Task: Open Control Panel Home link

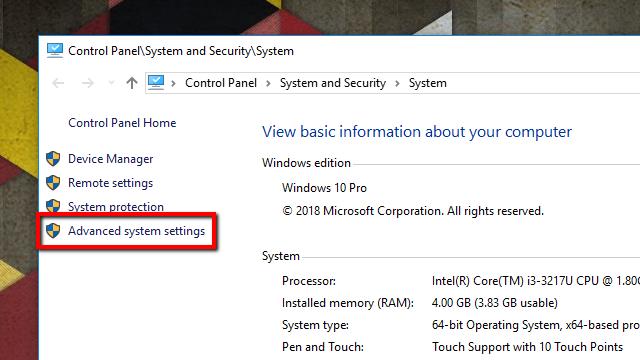Action: tap(122, 123)
